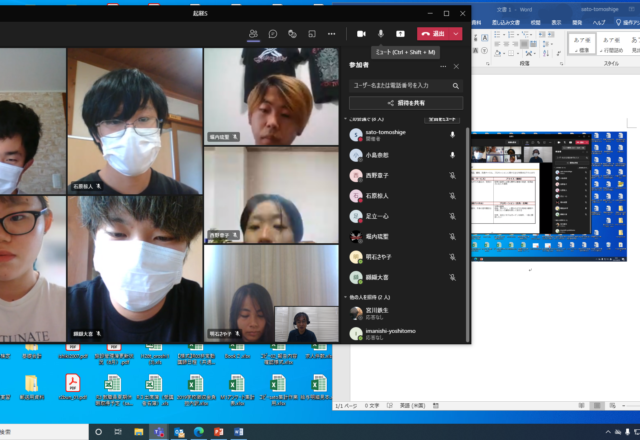Open the shading color dropdown arrow in Word
This screenshot has height=440, width=640.
504,53
